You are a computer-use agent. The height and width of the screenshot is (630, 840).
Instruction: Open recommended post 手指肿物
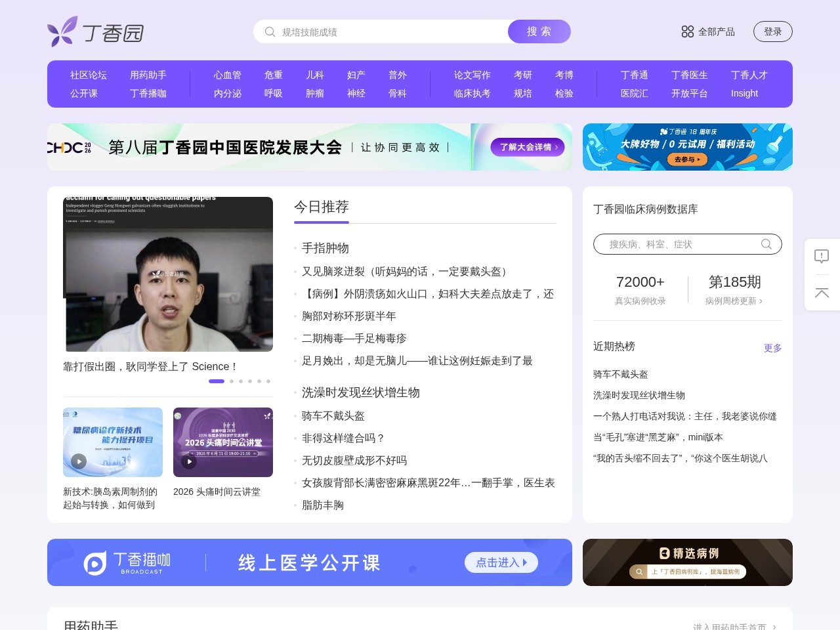coord(325,248)
